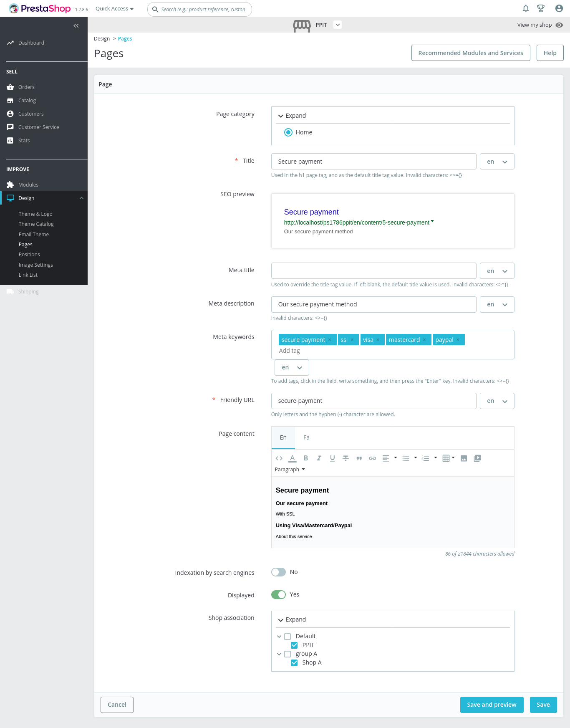Apply italic formatting in page content editor
This screenshot has height=728, width=570.
click(x=319, y=458)
